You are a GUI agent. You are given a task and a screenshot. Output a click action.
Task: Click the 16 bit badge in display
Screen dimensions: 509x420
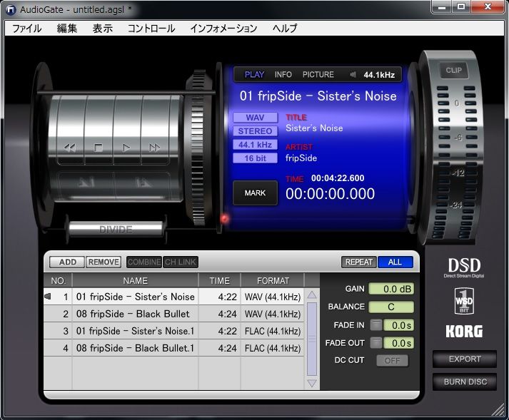pos(255,158)
